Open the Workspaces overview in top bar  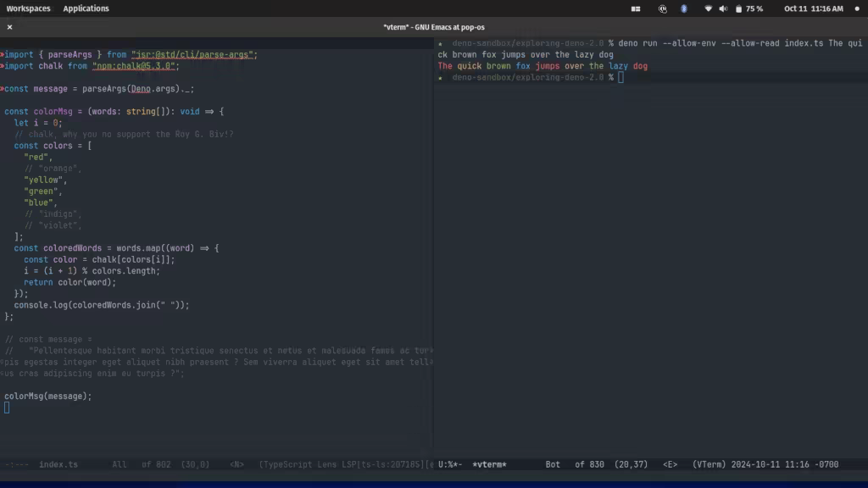pos(28,8)
